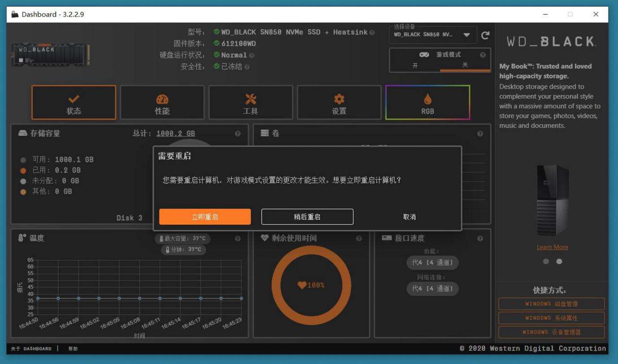Click help icon for Game Mode
Image resolution: width=618 pixels, height=364 pixels.
pos(483,55)
